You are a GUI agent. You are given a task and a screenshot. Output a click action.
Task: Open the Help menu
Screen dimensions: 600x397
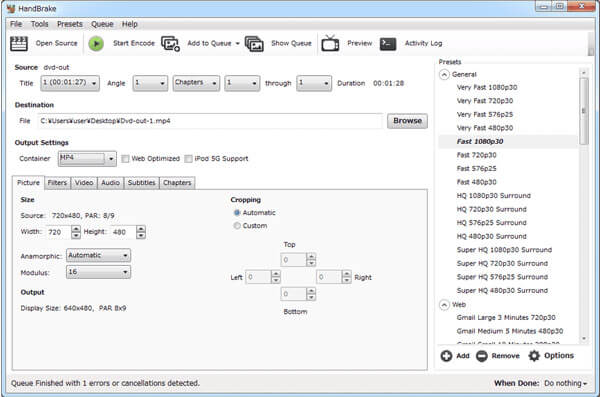point(130,24)
